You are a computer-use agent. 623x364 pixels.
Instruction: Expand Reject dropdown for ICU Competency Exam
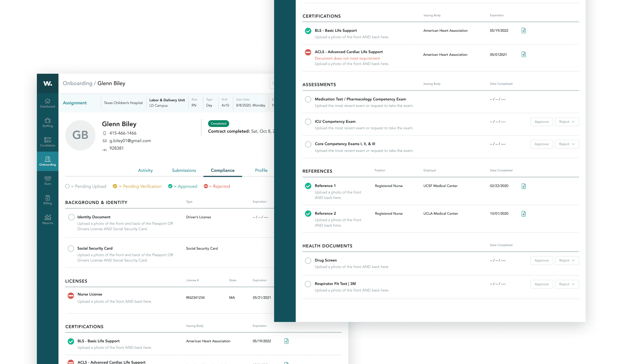(x=567, y=122)
